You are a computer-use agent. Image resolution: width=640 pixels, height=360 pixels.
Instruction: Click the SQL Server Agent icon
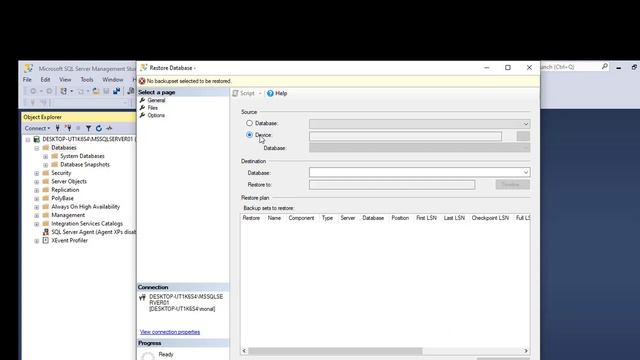point(46,232)
